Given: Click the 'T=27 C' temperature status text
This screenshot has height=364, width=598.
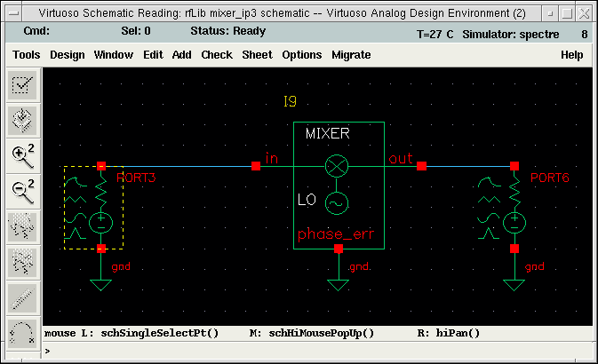Looking at the screenshot, I should pos(435,35).
